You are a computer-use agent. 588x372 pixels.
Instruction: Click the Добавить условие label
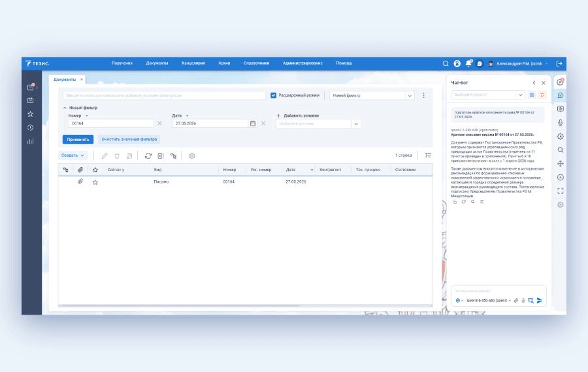(x=301, y=116)
